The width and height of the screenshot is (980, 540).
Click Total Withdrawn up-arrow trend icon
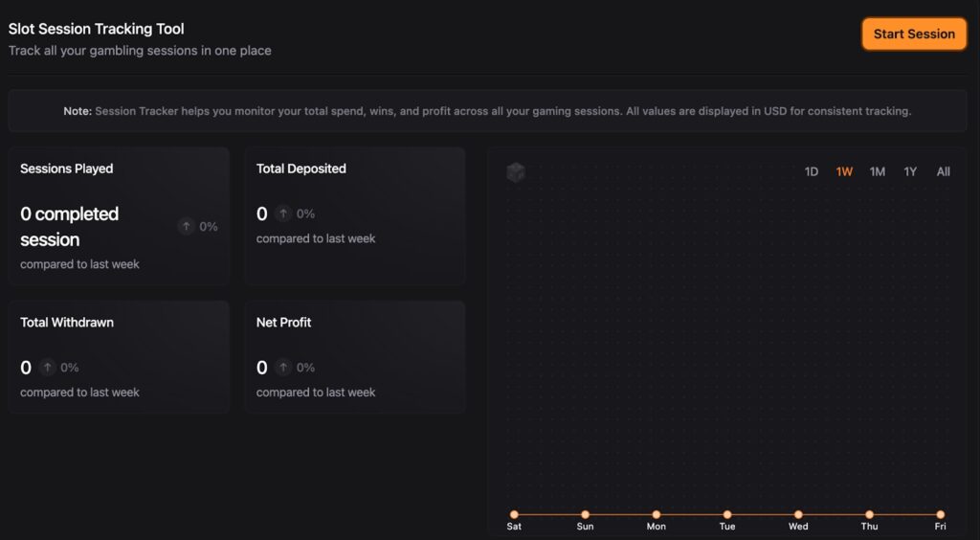[47, 368]
